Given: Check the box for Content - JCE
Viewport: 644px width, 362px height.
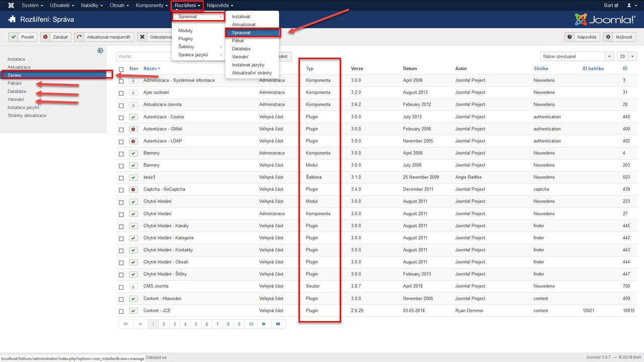Looking at the screenshot, I should (121, 311).
